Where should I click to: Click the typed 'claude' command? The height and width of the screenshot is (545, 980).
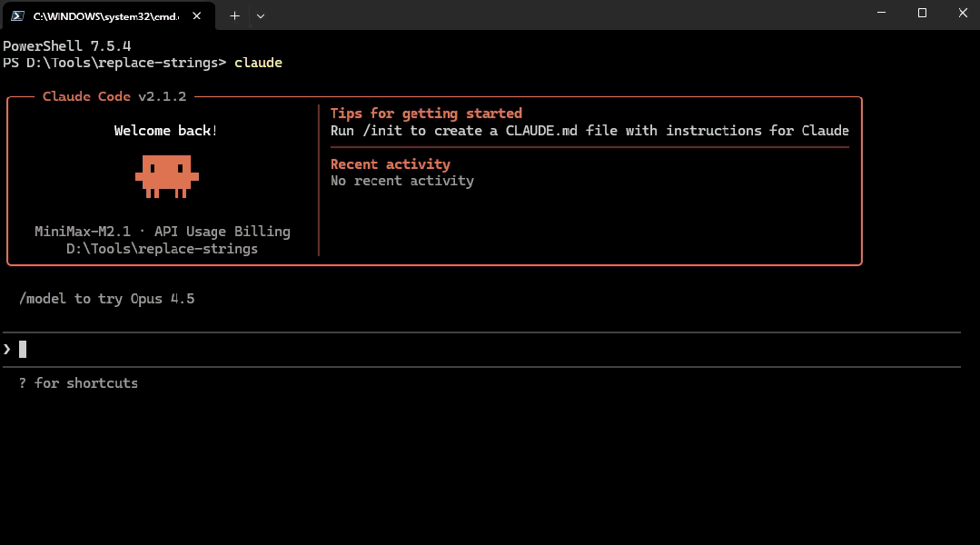258,63
